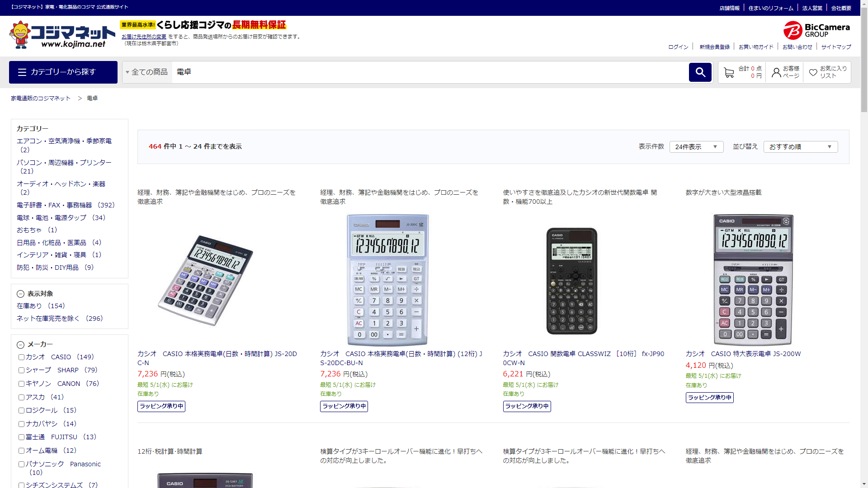Viewport: 868px width, 488px height.
Task: Open the favorites heart icon
Action: tap(813, 72)
